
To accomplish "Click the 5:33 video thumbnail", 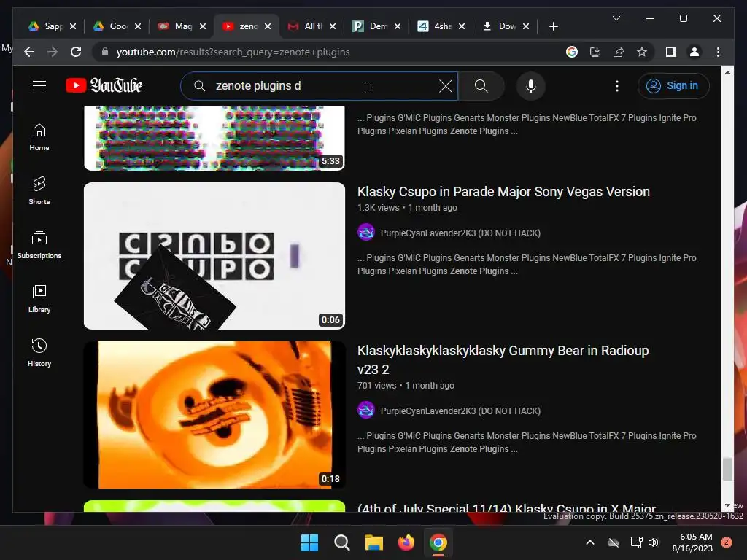I will [x=214, y=138].
